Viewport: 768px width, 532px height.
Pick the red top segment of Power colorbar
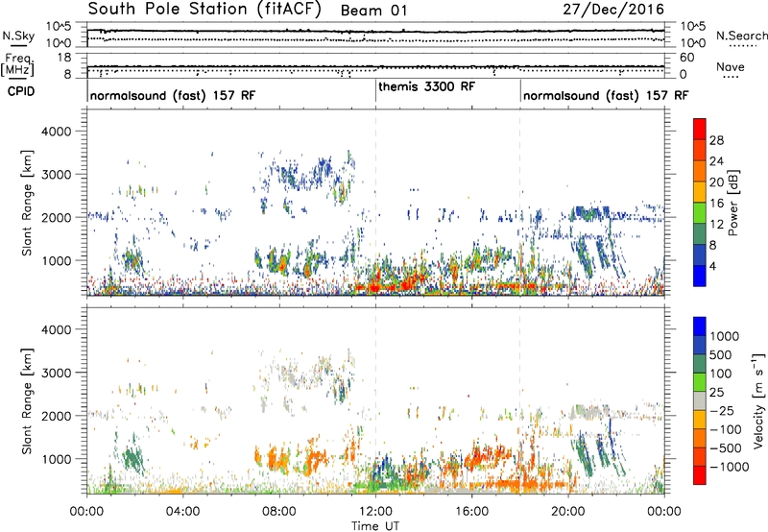click(x=700, y=129)
